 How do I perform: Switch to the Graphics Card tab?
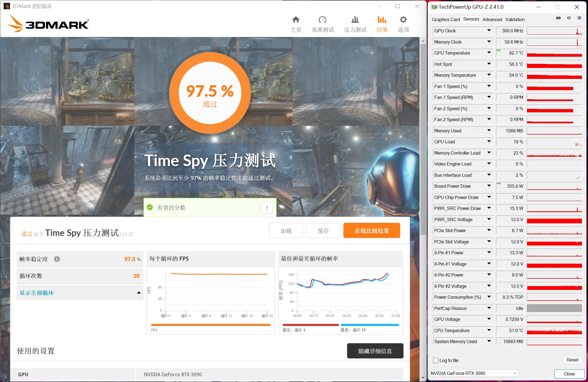pos(446,19)
